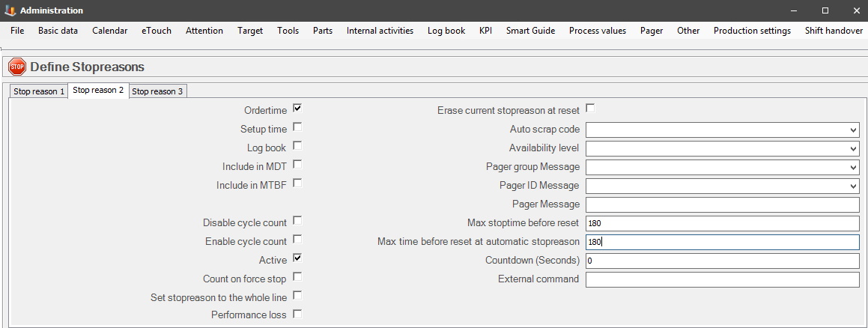
Task: Tick the Performance loss checkbox
Action: (x=297, y=315)
